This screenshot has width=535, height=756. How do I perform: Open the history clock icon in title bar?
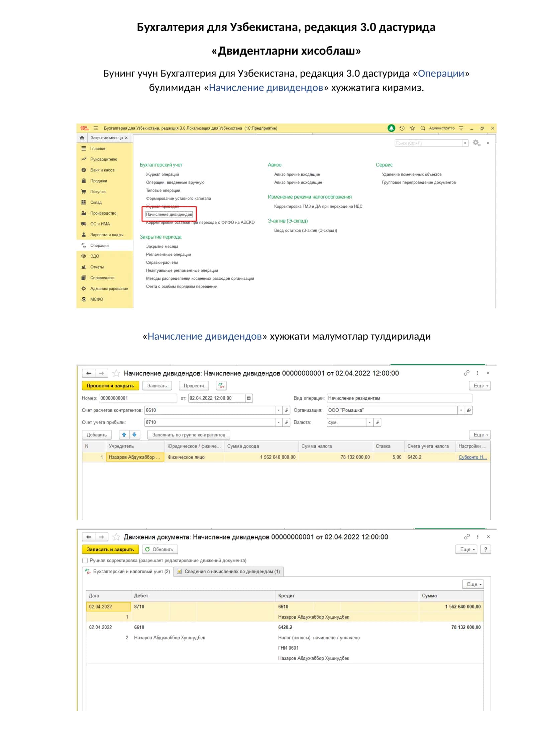402,128
